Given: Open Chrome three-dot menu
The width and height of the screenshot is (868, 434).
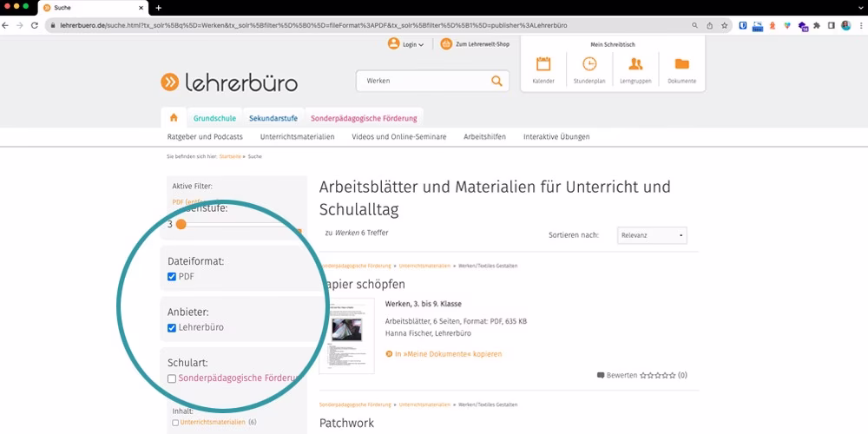Looking at the screenshot, I should coord(861,25).
